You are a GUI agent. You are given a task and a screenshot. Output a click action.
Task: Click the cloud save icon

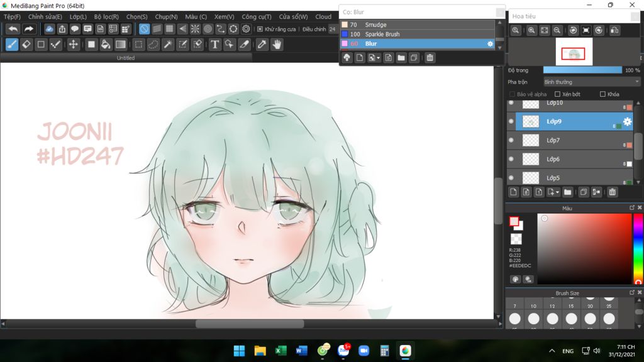tap(49, 29)
